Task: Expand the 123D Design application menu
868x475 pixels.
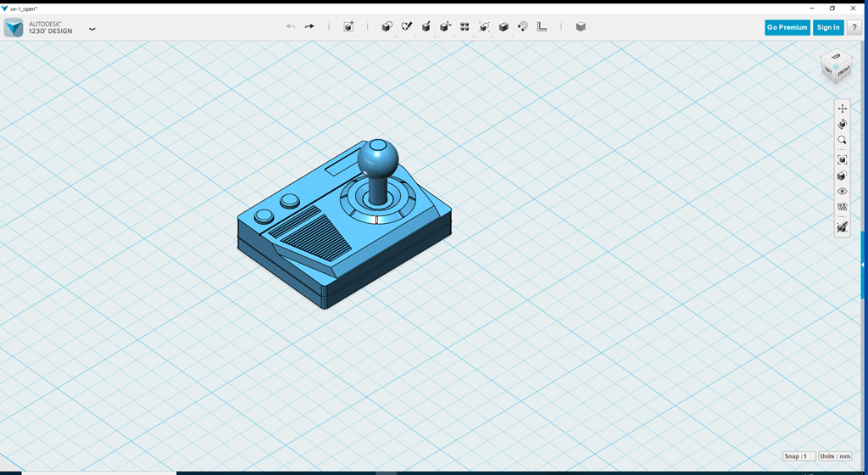Action: pos(92,28)
